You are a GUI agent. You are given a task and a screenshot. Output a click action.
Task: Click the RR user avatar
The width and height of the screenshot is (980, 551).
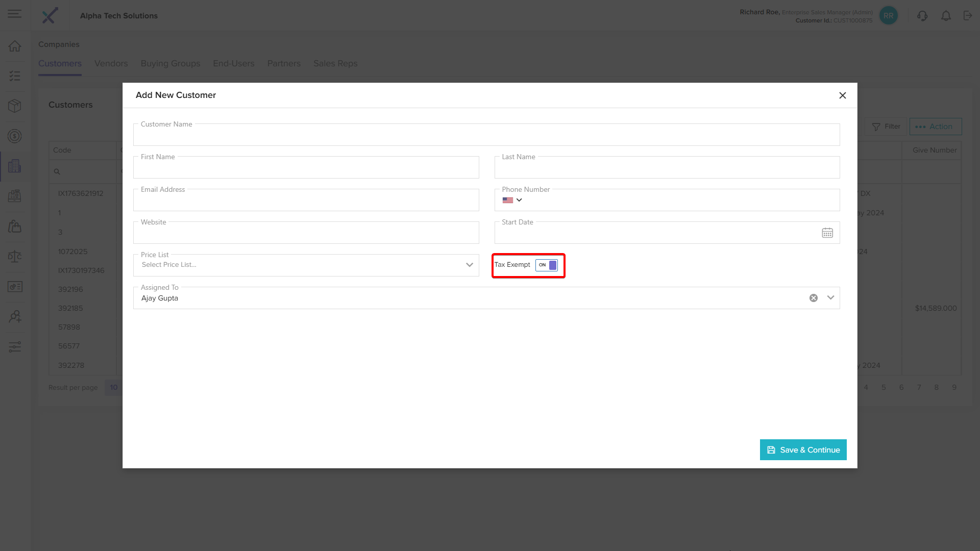click(889, 16)
